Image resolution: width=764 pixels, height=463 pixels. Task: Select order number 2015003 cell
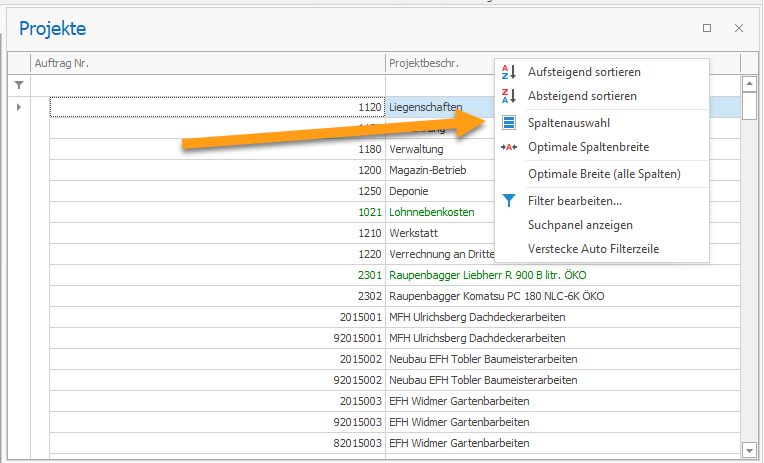pos(217,401)
